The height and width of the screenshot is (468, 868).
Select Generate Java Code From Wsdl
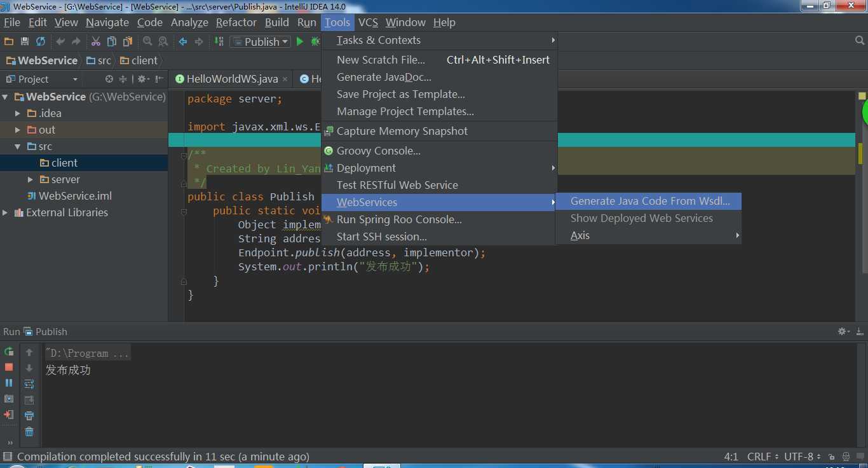tap(648, 201)
